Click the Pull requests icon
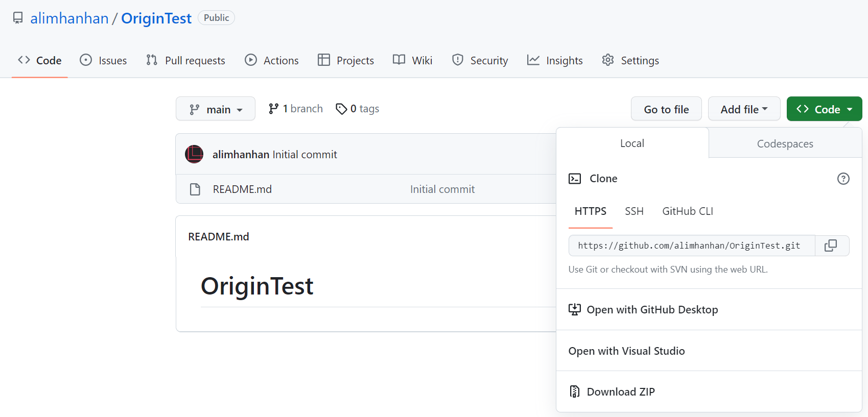The height and width of the screenshot is (417, 868). coord(152,60)
